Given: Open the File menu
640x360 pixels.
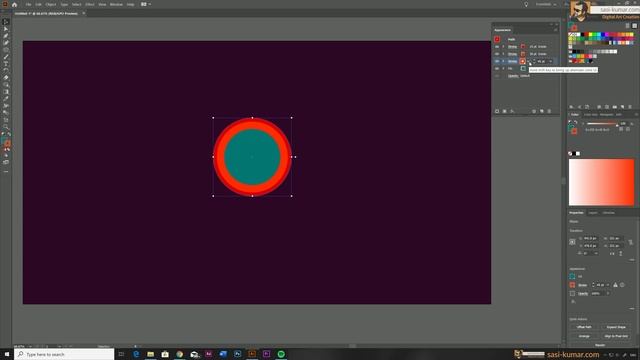Looking at the screenshot, I should point(29,4).
